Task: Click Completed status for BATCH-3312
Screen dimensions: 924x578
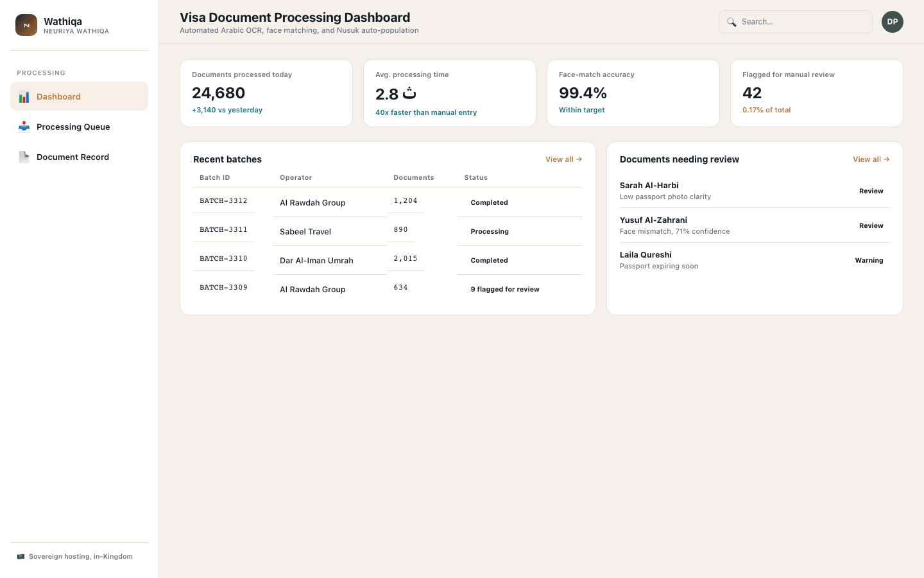Action: coord(489,202)
